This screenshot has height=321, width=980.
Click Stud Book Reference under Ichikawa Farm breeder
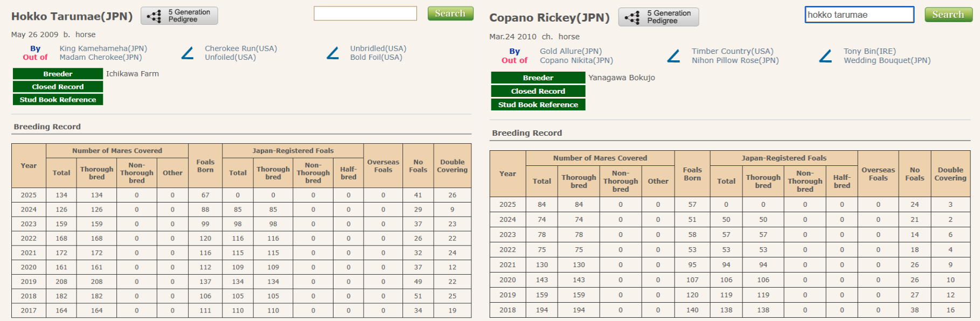click(x=58, y=100)
